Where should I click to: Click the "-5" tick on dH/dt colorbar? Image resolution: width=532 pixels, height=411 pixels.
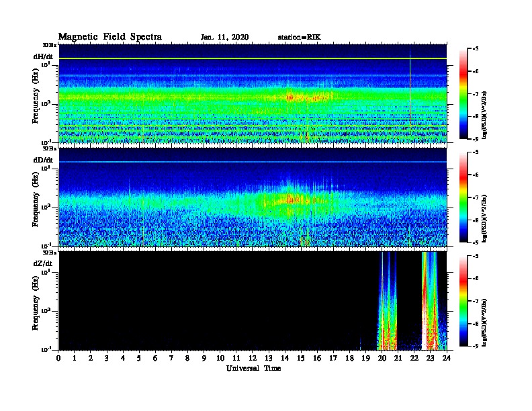[476, 49]
